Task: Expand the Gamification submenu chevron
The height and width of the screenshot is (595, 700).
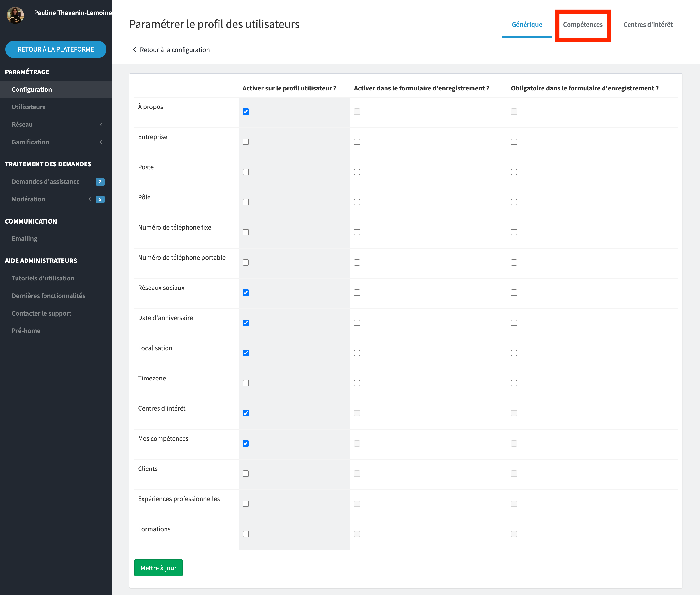Action: point(101,142)
